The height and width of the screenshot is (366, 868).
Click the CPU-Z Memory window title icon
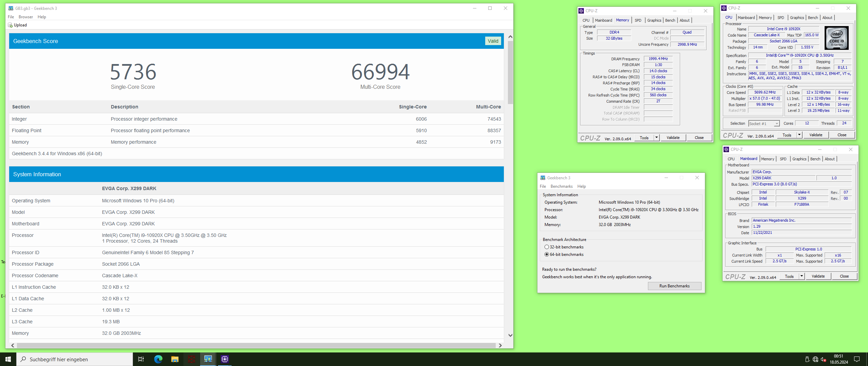pyautogui.click(x=581, y=11)
